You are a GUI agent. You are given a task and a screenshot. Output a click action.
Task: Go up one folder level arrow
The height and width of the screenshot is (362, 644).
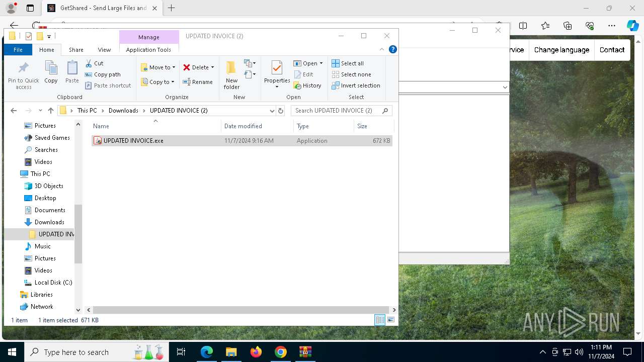(51, 111)
